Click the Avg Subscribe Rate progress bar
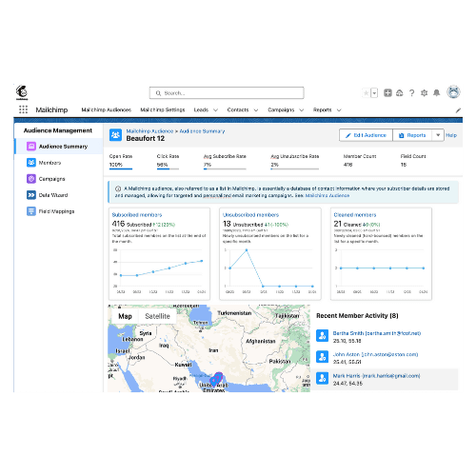The image size is (476, 476). pyautogui.click(x=225, y=169)
